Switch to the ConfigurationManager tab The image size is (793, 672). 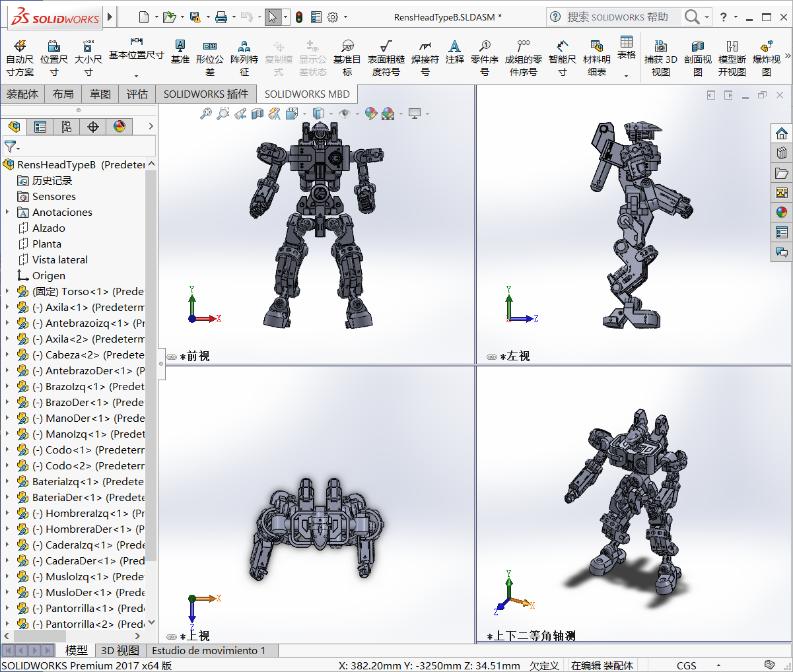(67, 126)
